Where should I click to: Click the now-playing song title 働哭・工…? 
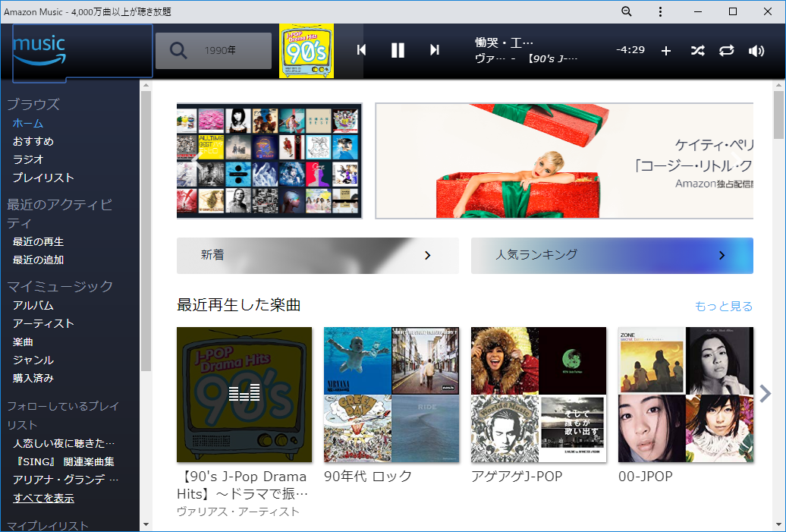(x=504, y=43)
